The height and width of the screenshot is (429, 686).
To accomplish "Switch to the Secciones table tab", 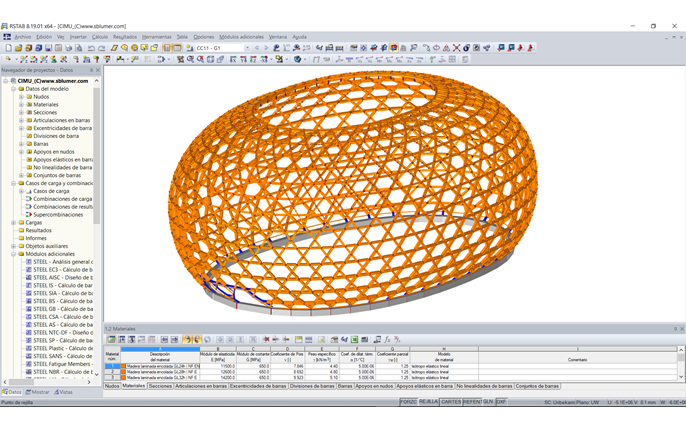I will coord(160,386).
